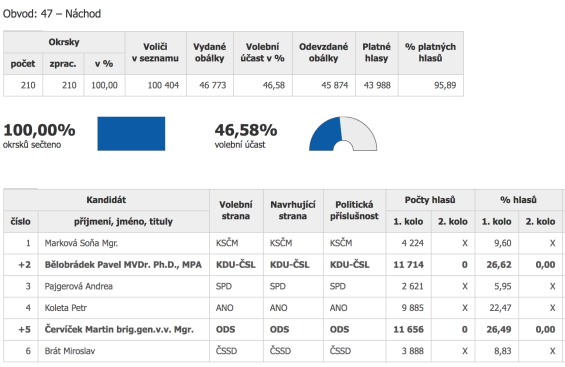This screenshot has width=565, height=367.
Task: Click the Voliči v seznamu column header
Action: tap(155, 53)
